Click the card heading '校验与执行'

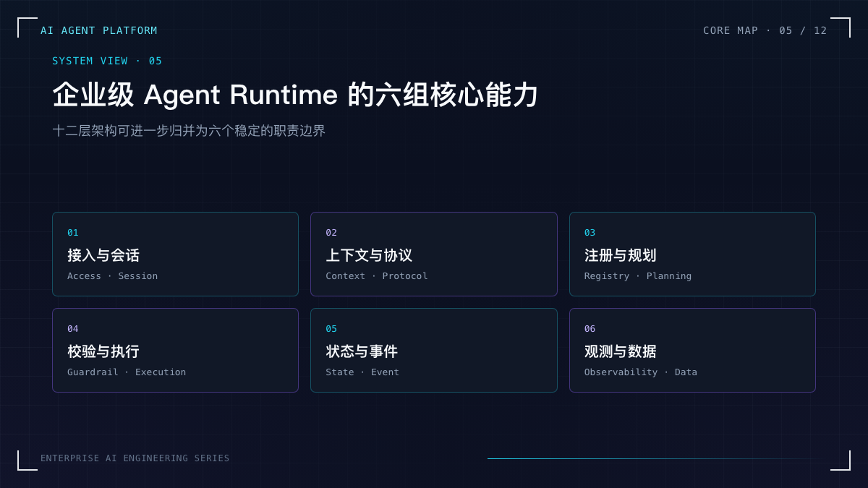(103, 351)
